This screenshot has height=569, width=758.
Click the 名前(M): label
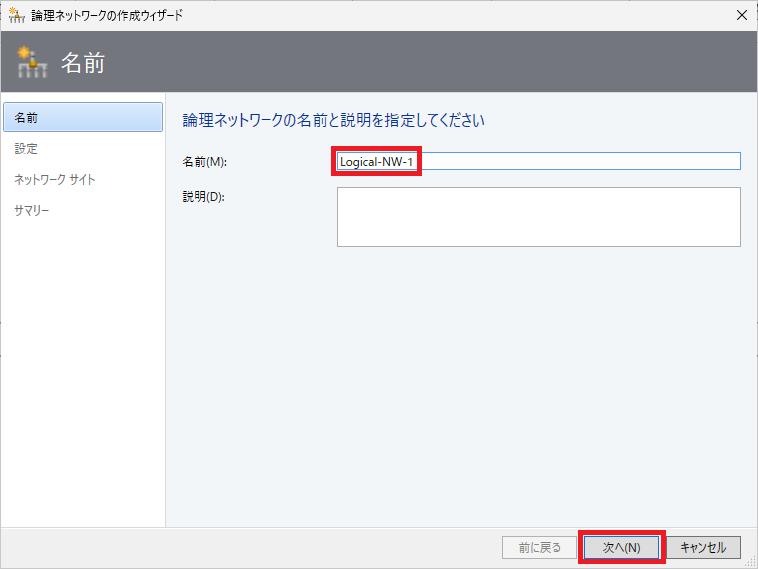pos(204,161)
